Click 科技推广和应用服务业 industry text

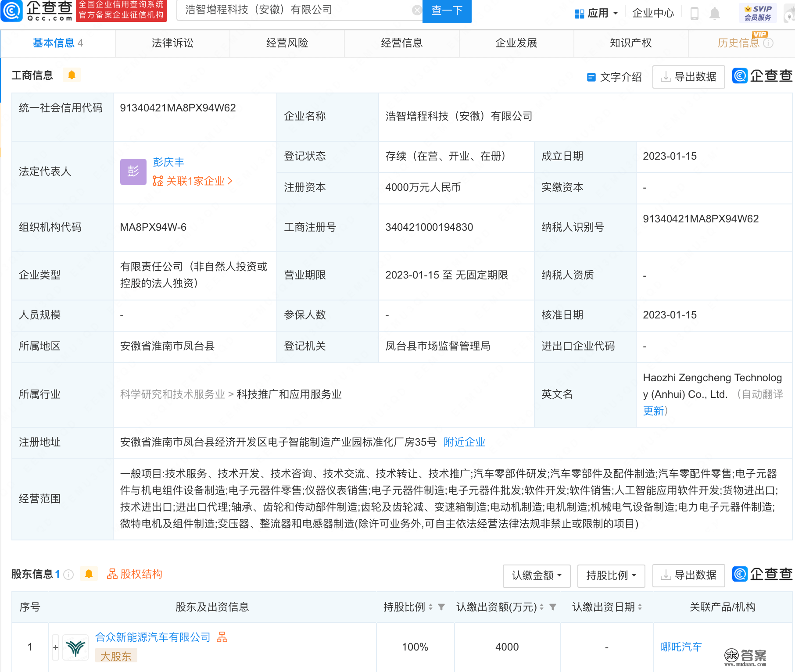[x=289, y=394]
